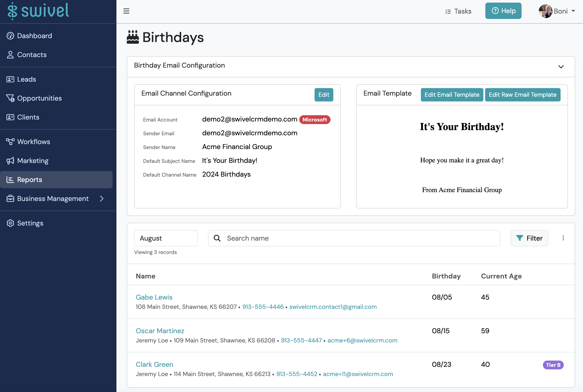This screenshot has width=583, height=392.
Task: Open Settings from the sidebar
Action: pyautogui.click(x=25, y=223)
